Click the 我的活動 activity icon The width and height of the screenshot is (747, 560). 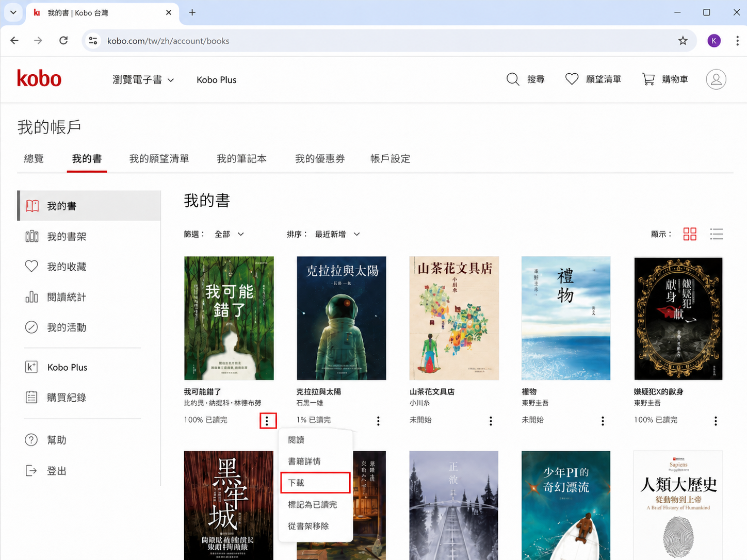coord(31,327)
